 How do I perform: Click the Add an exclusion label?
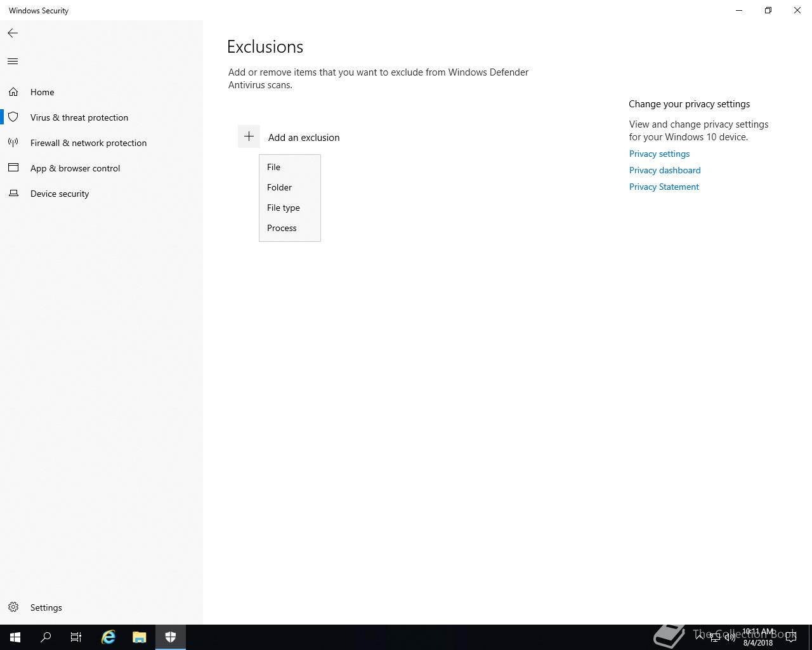pyautogui.click(x=304, y=137)
